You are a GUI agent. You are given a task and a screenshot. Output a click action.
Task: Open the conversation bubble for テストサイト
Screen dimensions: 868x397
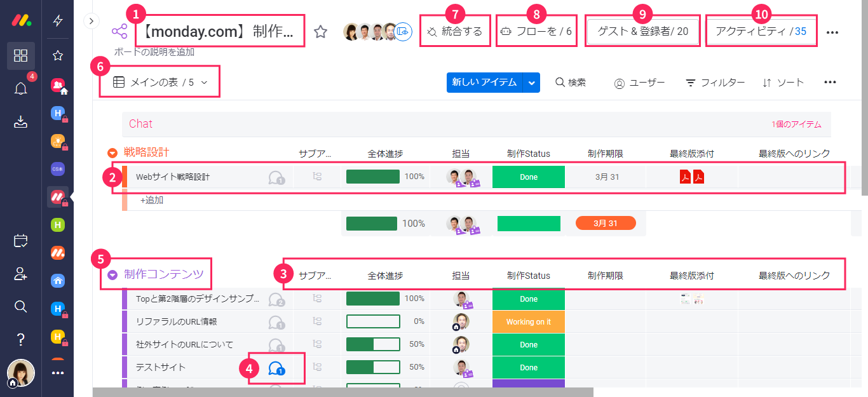pos(276,368)
